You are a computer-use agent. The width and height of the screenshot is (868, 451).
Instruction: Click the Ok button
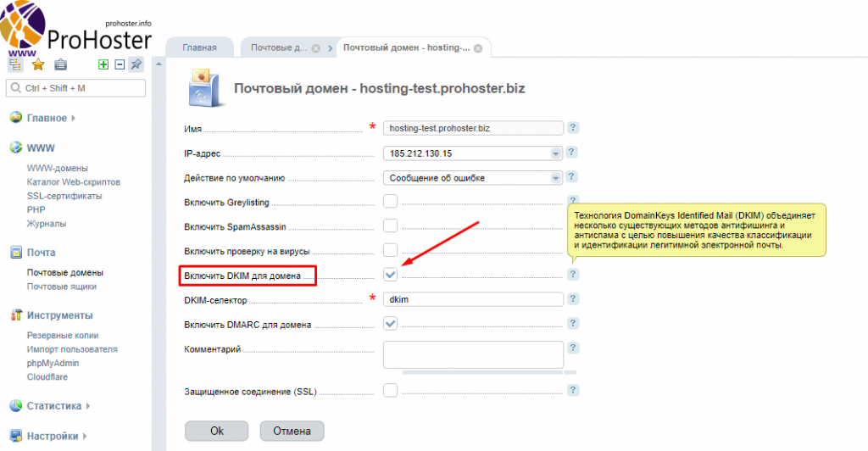(x=217, y=431)
